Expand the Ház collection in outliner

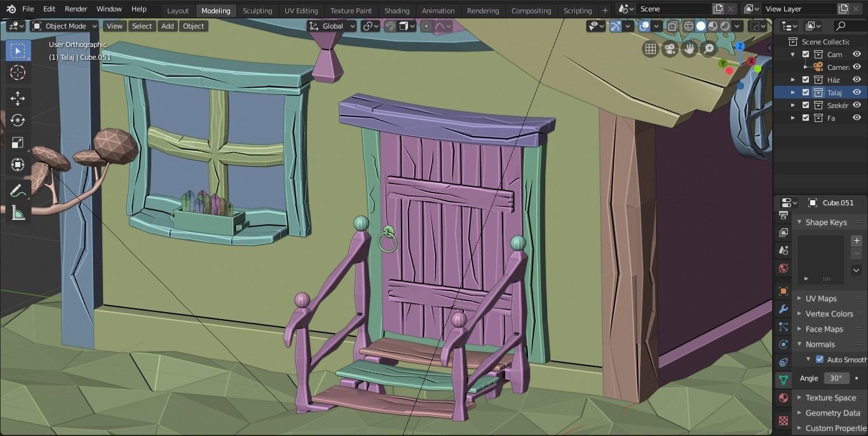click(x=792, y=80)
